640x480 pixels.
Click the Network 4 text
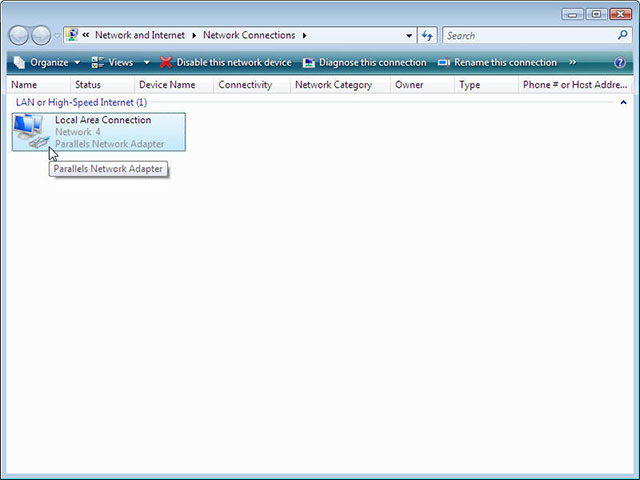[x=78, y=132]
